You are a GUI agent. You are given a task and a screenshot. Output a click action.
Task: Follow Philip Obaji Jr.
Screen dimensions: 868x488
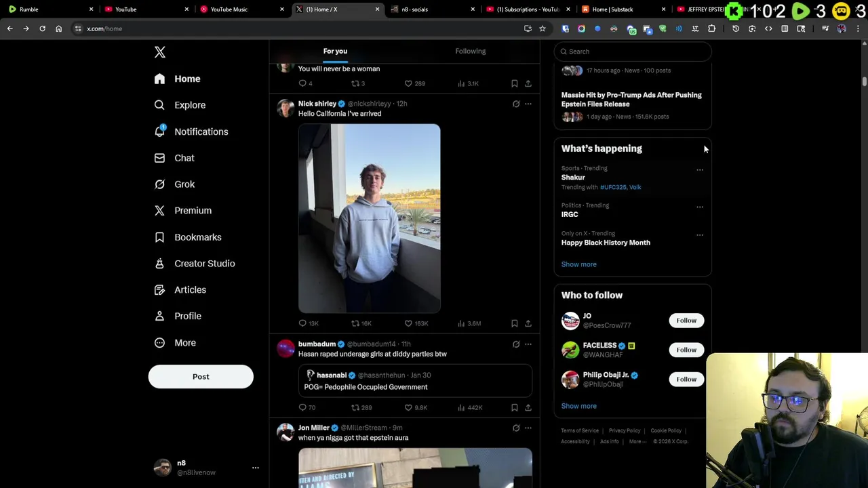[x=686, y=380]
